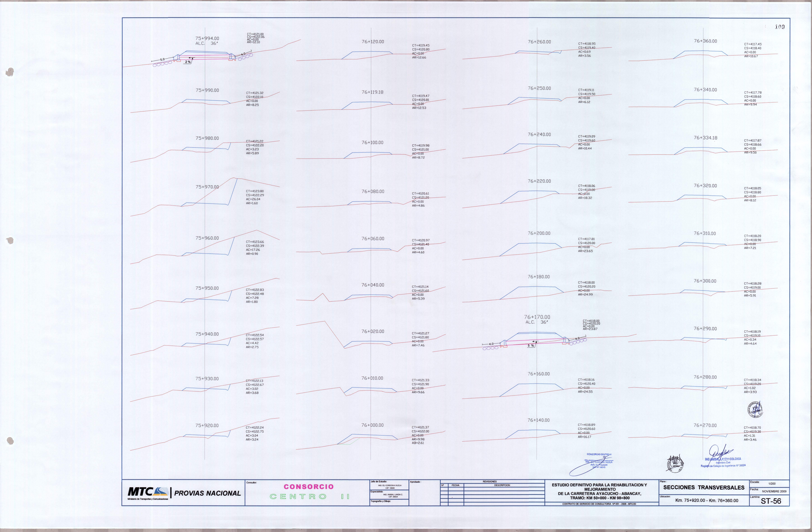Click station label 76+140.00
The width and height of the screenshot is (812, 532).
pos(539,420)
